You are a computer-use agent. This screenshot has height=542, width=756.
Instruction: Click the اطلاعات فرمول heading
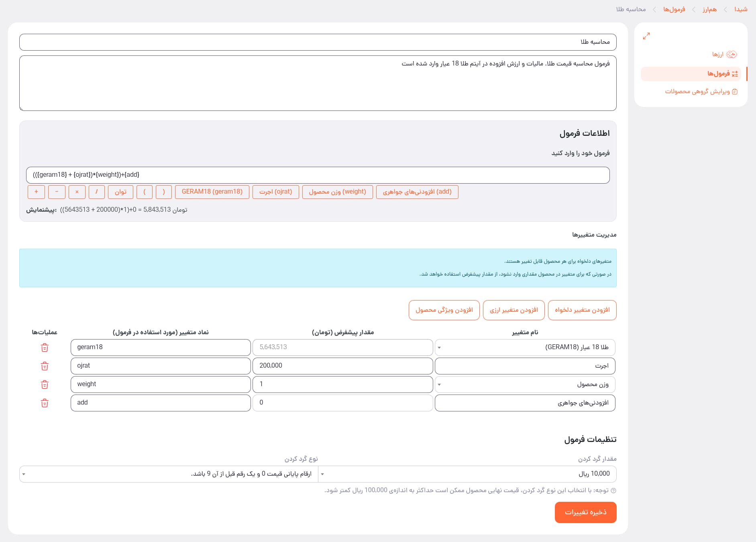coord(585,133)
